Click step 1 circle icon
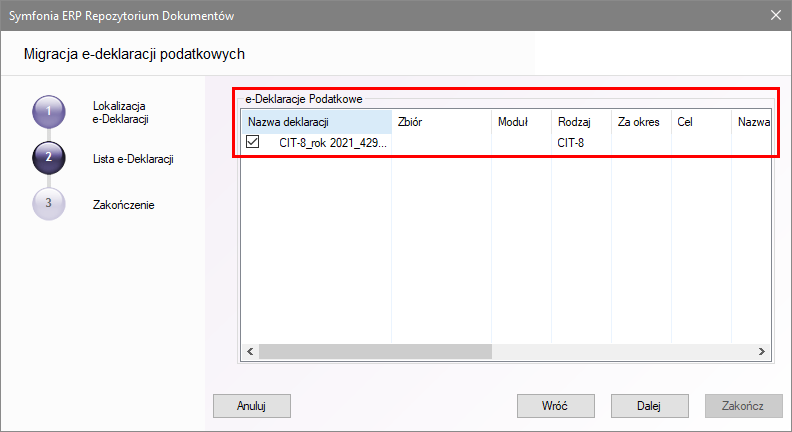Viewport: 792px width, 432px height. (49, 112)
